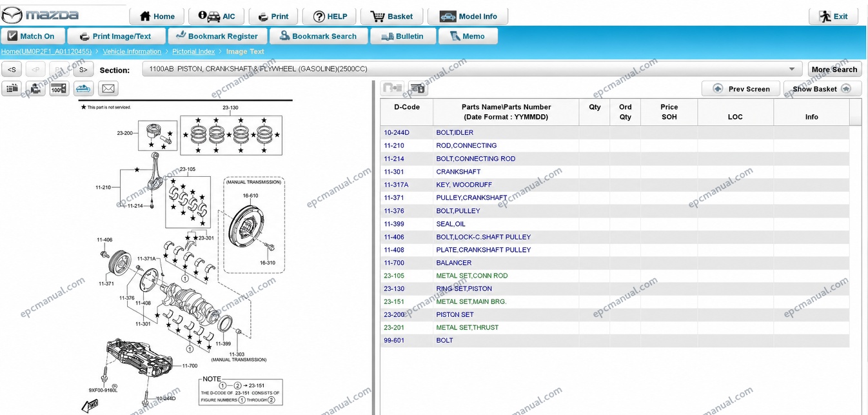Click the blue car vehicle icon

83,88
